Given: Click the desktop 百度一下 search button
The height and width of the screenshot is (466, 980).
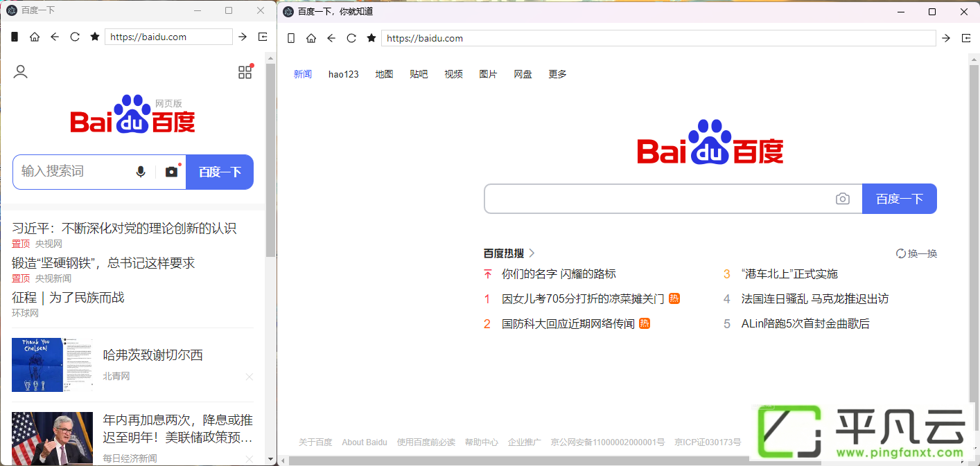Looking at the screenshot, I should point(900,199).
